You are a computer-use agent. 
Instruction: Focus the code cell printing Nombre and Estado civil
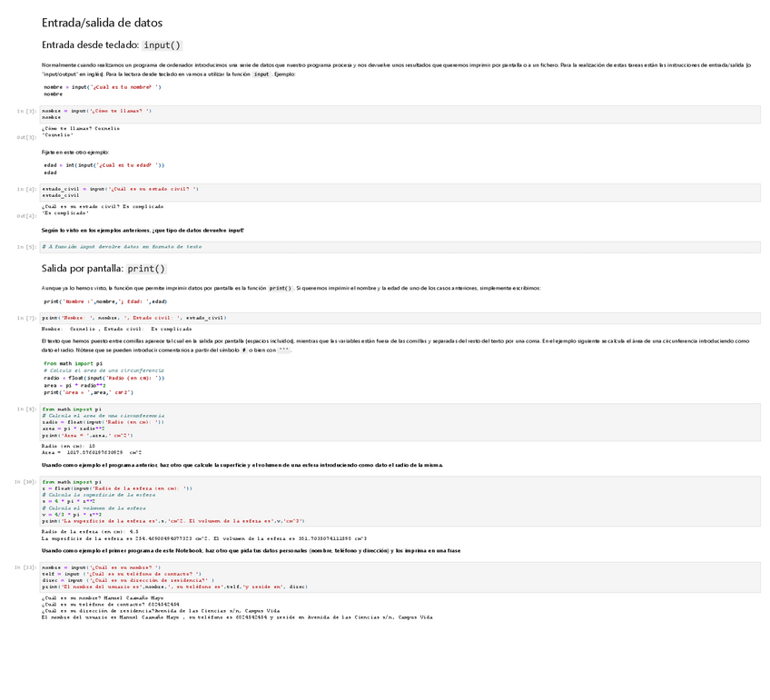tap(400, 318)
